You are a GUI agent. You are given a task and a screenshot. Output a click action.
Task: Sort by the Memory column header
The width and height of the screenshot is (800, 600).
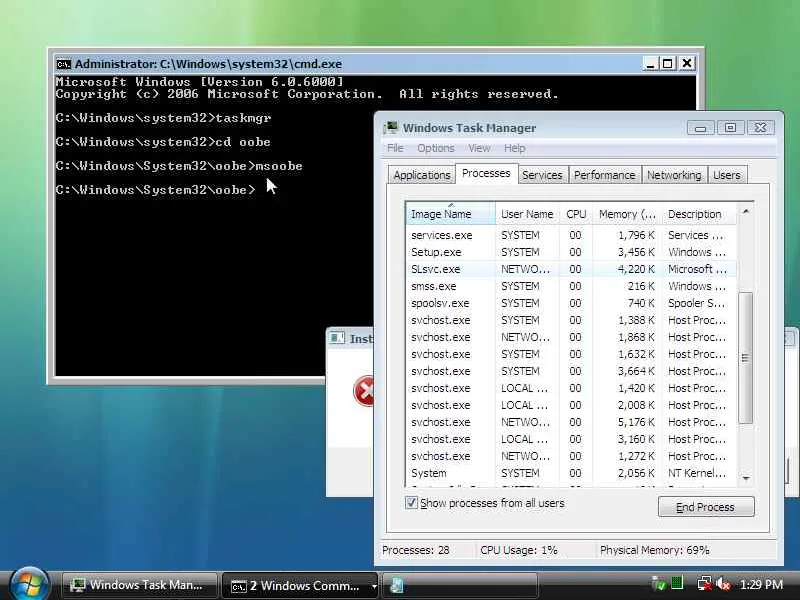tap(627, 214)
